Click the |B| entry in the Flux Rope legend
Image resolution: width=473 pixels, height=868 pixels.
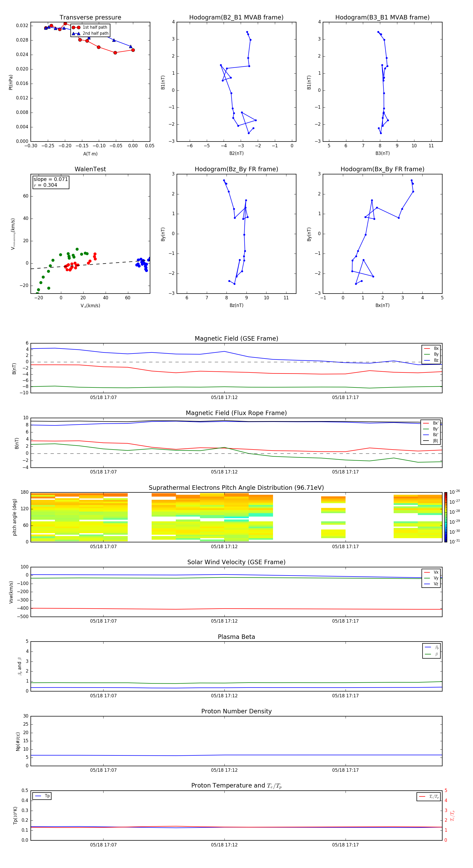[x=431, y=441]
